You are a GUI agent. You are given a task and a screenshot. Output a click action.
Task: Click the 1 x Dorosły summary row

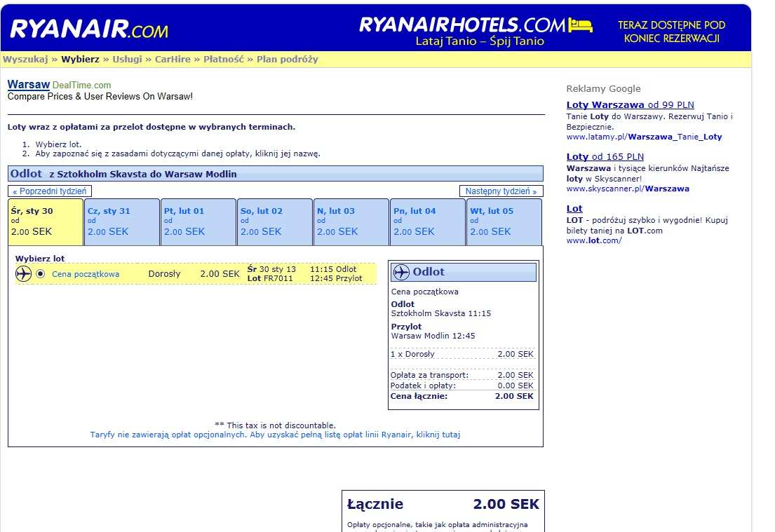point(462,354)
